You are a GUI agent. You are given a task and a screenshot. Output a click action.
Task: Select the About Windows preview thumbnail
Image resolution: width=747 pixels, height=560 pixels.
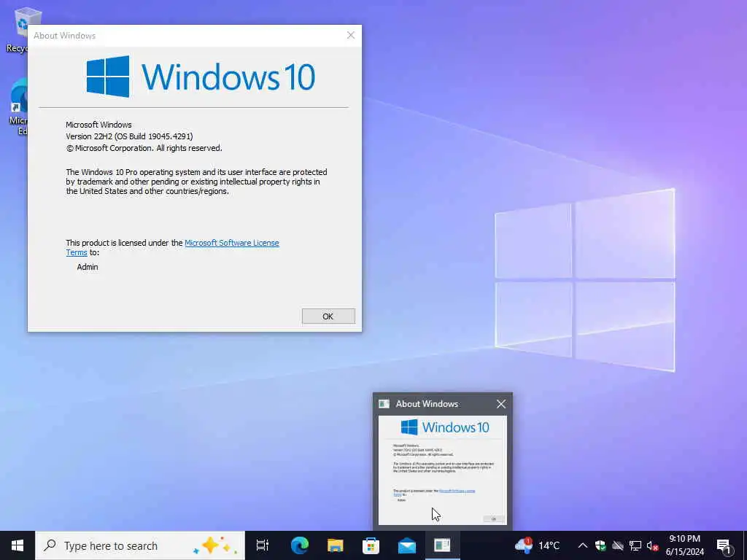click(443, 470)
